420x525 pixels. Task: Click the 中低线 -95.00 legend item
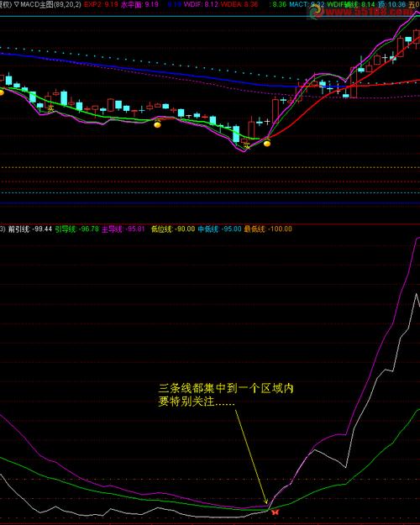click(x=219, y=229)
